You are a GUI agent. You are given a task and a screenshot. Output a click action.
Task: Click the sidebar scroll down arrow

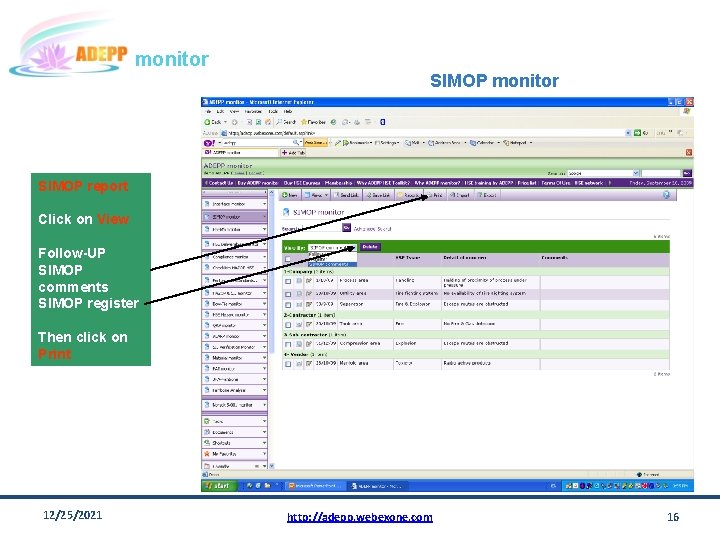[271, 466]
